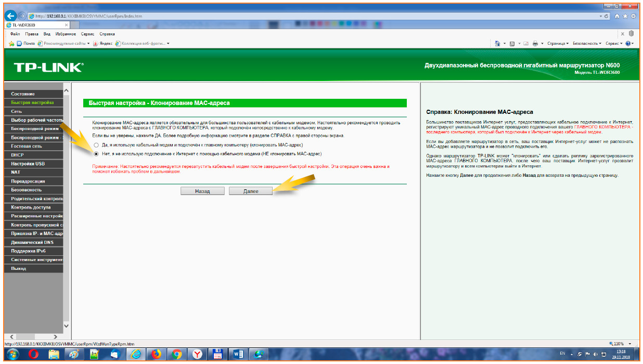Screen dimensions: 643x364
Task: Click the Назад button
Action: [x=202, y=191]
